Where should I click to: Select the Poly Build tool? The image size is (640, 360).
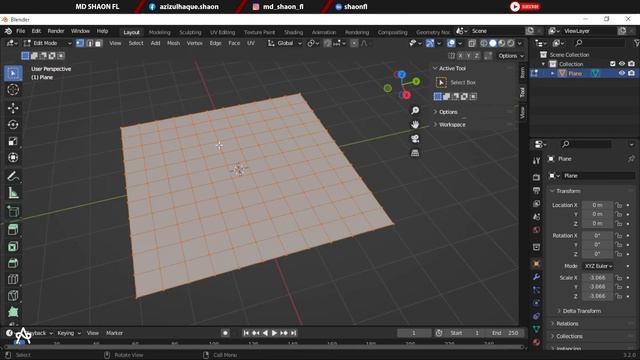(x=13, y=312)
